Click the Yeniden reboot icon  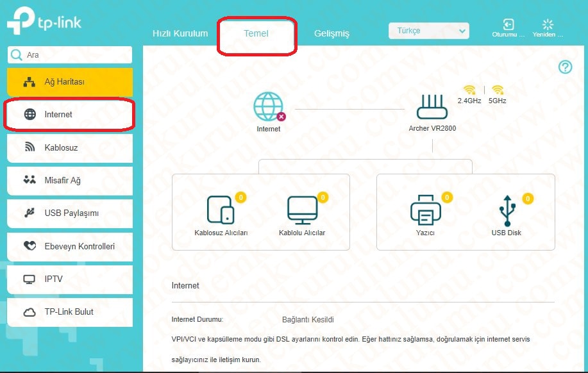pyautogui.click(x=548, y=24)
